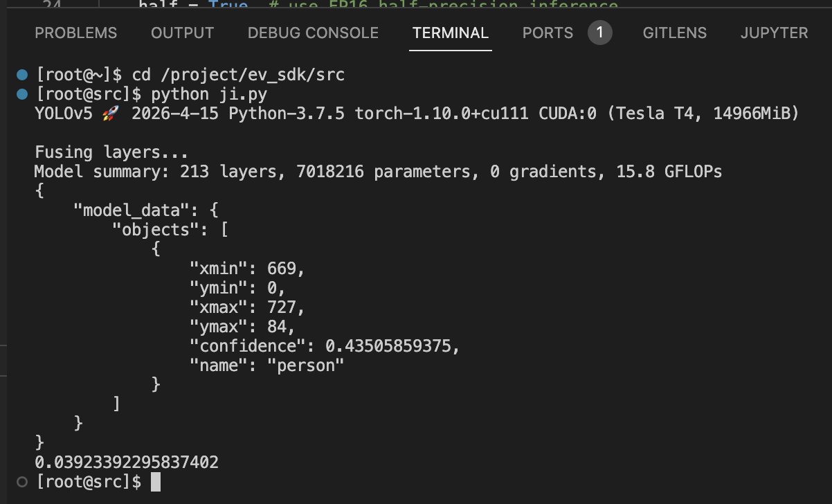The height and width of the screenshot is (504, 832).
Task: Click the terminal cursor block at the prompt
Action: coord(156,482)
